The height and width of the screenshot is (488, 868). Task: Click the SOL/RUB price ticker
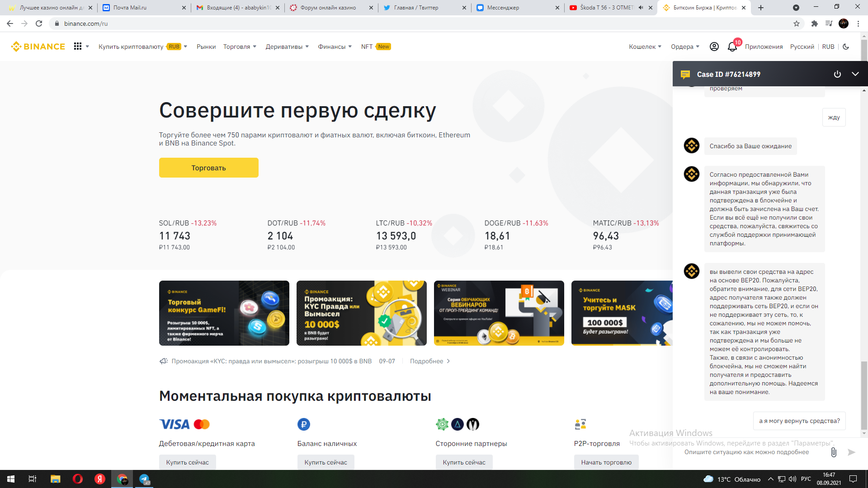tap(188, 235)
